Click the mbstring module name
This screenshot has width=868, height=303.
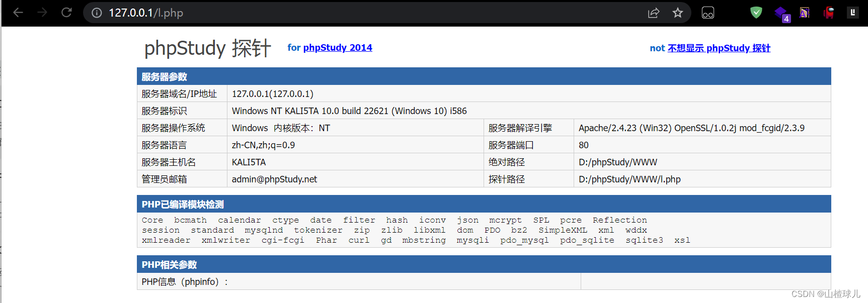click(x=424, y=240)
